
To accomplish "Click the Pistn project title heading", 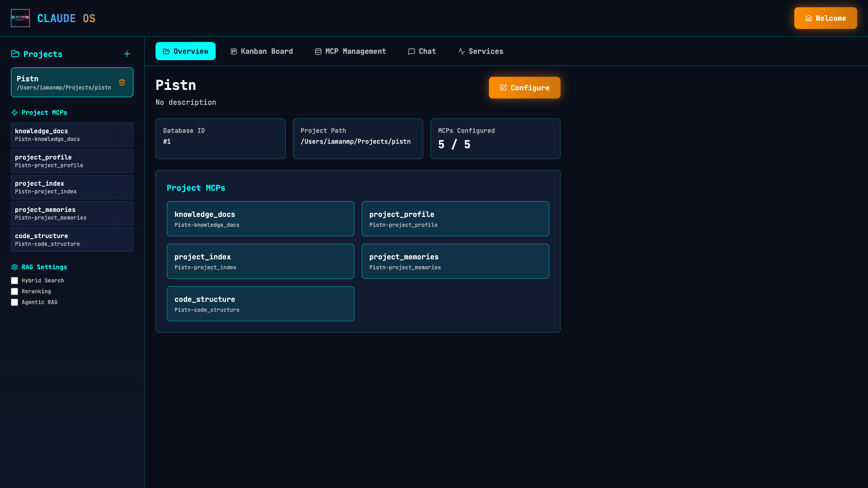I will (x=176, y=85).
